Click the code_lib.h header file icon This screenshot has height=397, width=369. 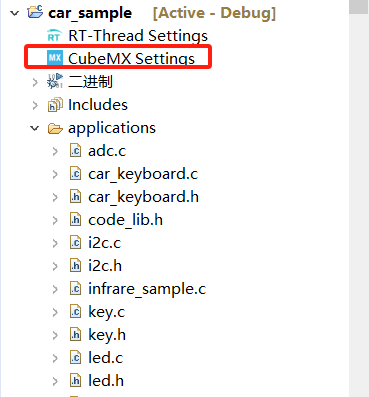[x=75, y=220]
